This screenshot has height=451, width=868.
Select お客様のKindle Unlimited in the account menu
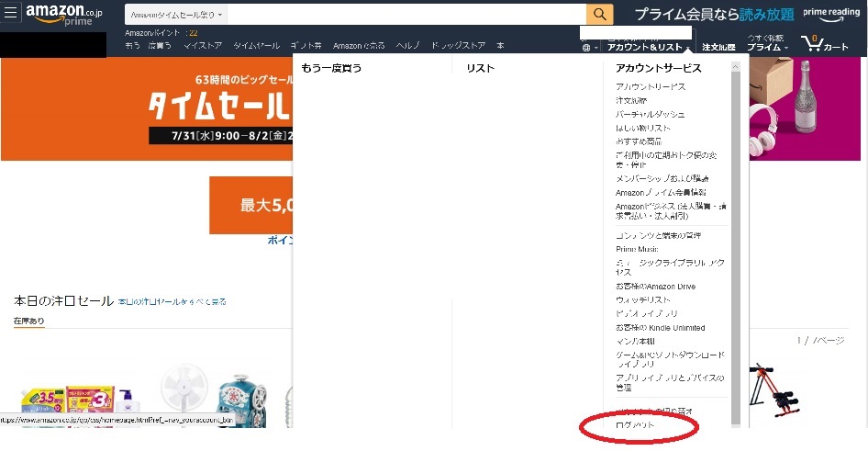661,327
